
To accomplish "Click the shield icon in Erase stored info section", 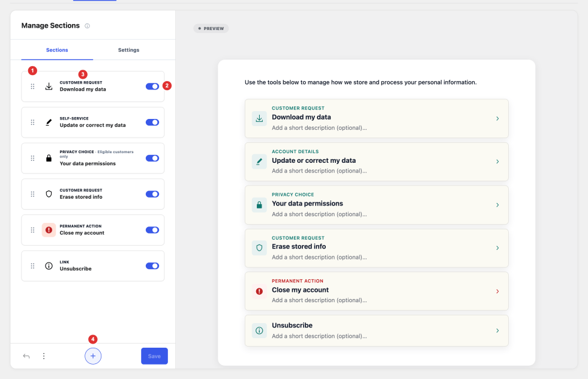I will tap(49, 194).
